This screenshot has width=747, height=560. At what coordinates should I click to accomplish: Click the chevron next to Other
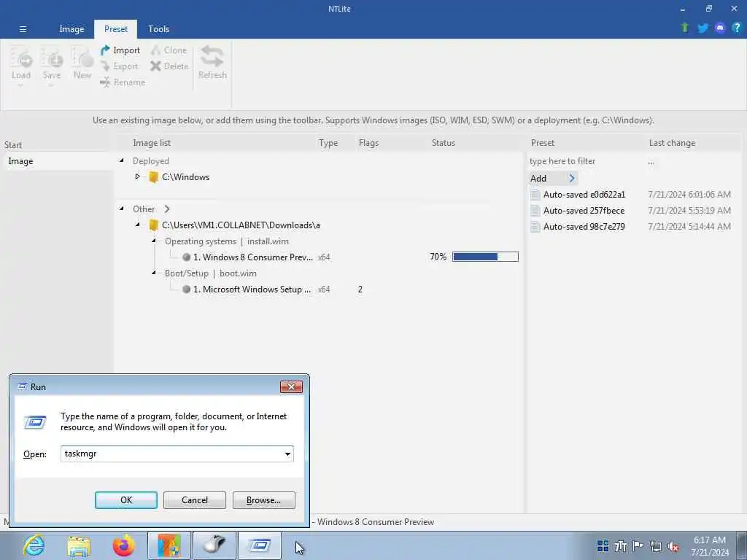167,209
